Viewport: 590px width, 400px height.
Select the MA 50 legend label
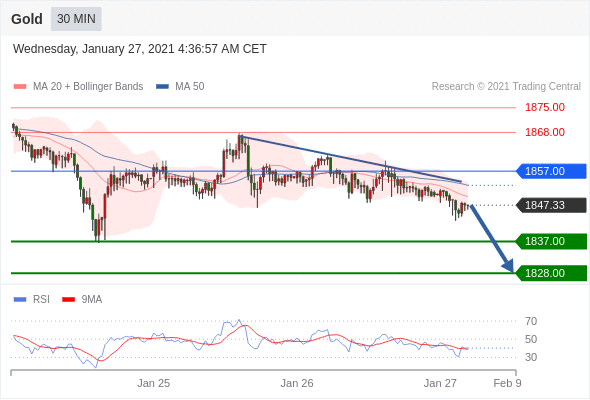pos(190,87)
